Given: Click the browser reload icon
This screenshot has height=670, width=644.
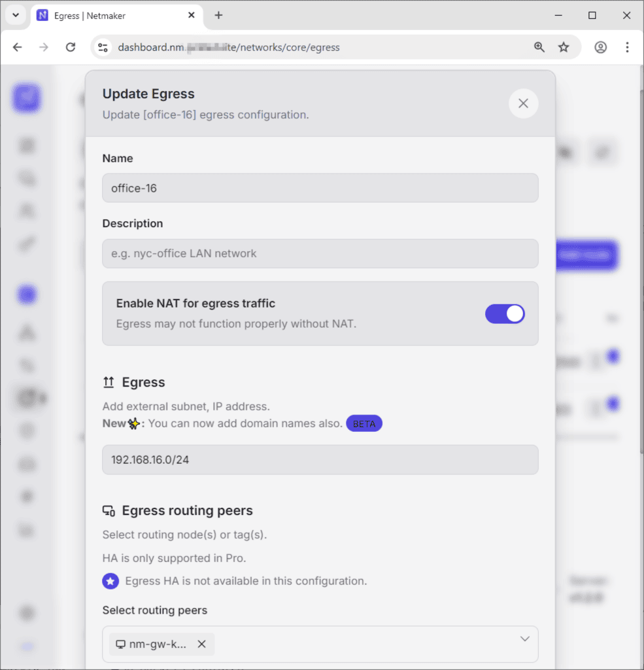Looking at the screenshot, I should coord(71,47).
